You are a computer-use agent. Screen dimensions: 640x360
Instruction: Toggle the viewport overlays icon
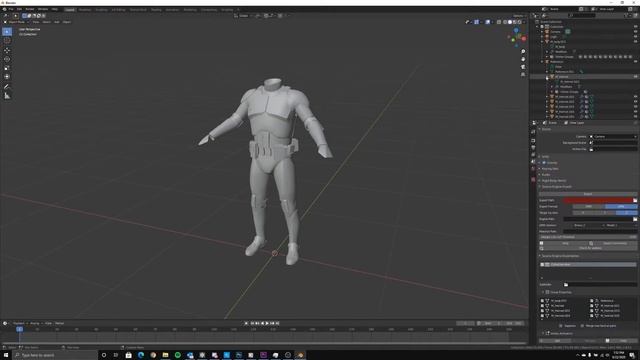(x=488, y=22)
